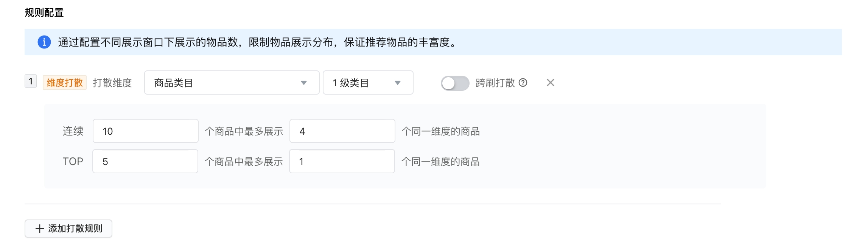Screen dimensions: 868x249
Task: Focus the 连续 input containing 10
Action: pos(146,131)
